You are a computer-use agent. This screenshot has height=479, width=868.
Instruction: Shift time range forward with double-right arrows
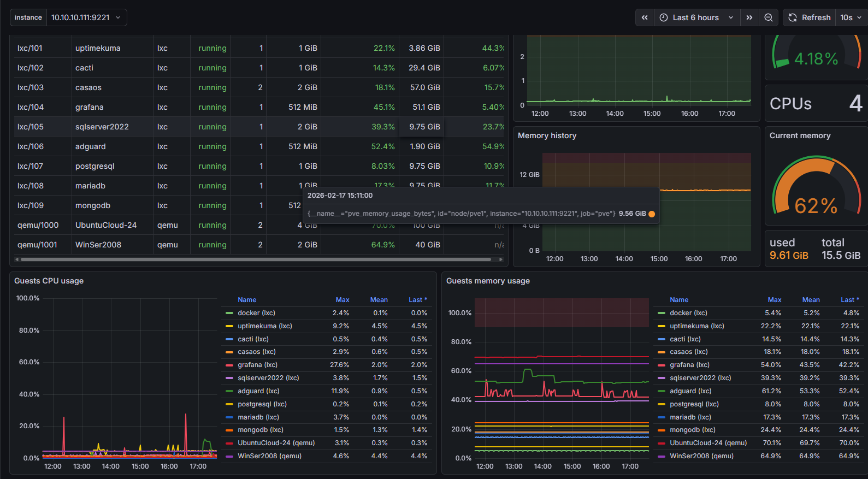pyautogui.click(x=749, y=17)
